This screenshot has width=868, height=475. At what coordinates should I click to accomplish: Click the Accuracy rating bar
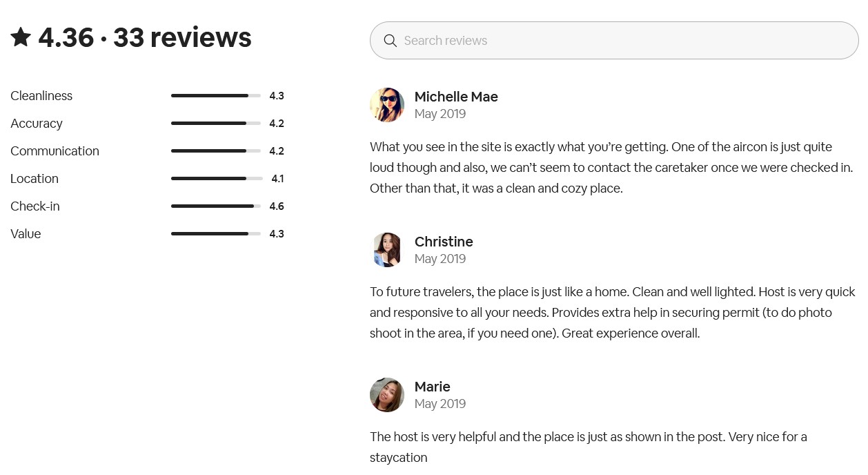[x=216, y=124]
